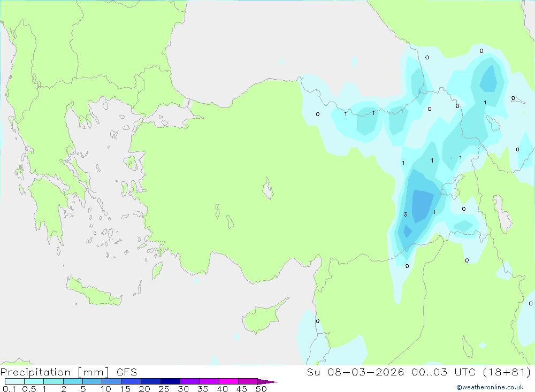Click the above-50 mm arrow tip of legend

[x=267, y=381]
